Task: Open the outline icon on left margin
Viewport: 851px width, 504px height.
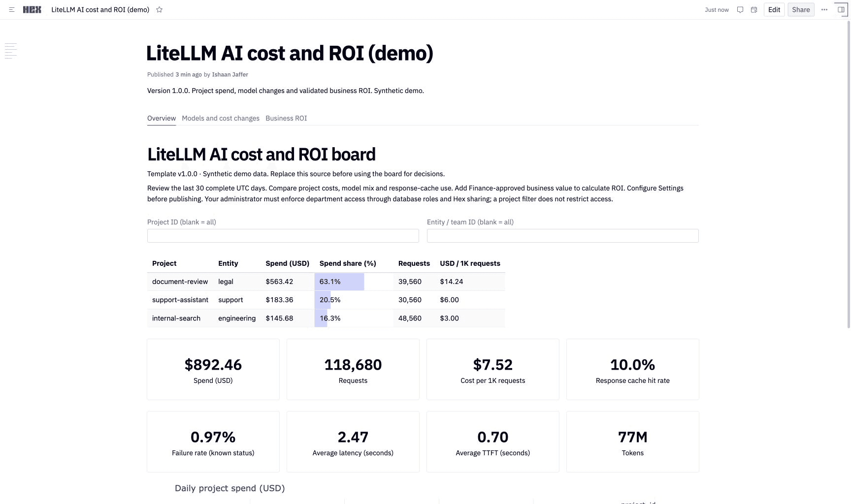Action: pos(11,51)
